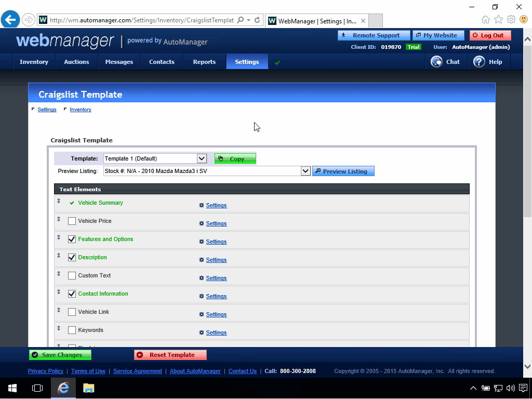532x399 pixels.
Task: Click the Preview Listing button
Action: pos(343,171)
